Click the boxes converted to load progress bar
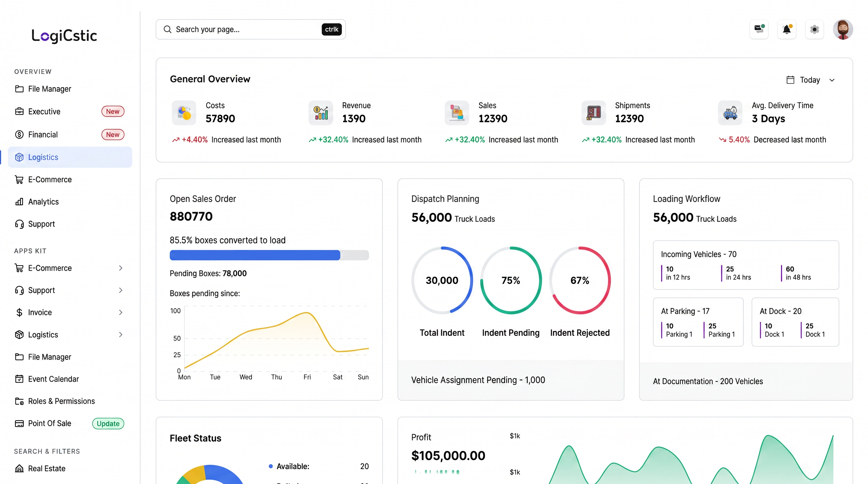The height and width of the screenshot is (484, 868). pos(269,255)
